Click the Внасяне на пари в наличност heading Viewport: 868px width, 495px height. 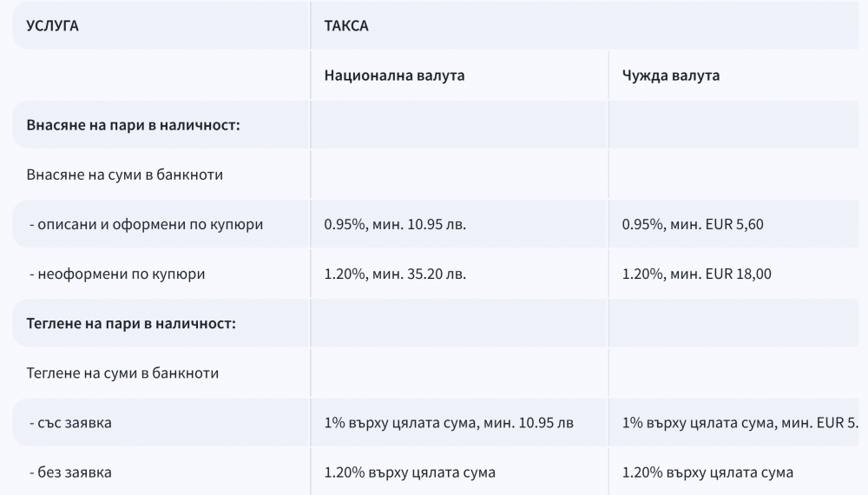[x=134, y=125]
